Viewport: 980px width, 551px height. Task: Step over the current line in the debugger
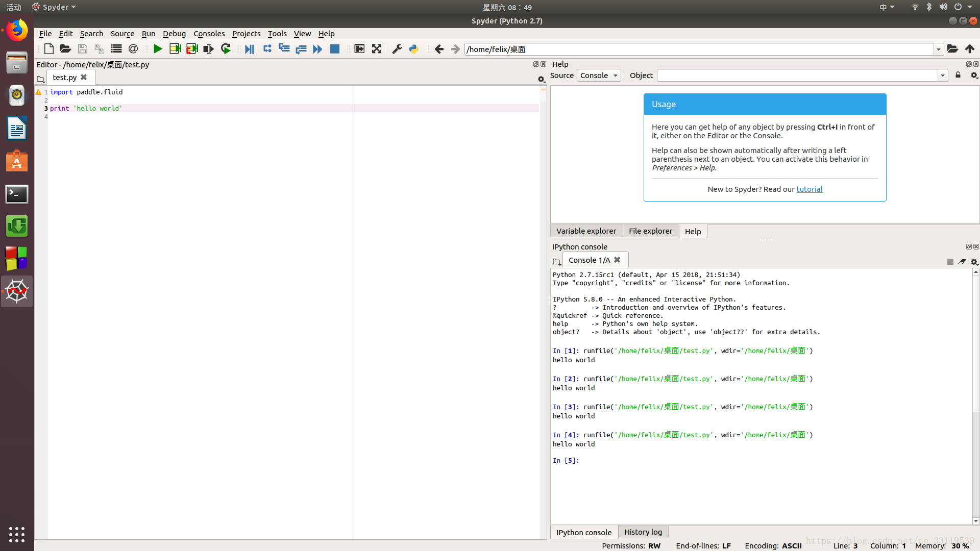click(x=267, y=49)
